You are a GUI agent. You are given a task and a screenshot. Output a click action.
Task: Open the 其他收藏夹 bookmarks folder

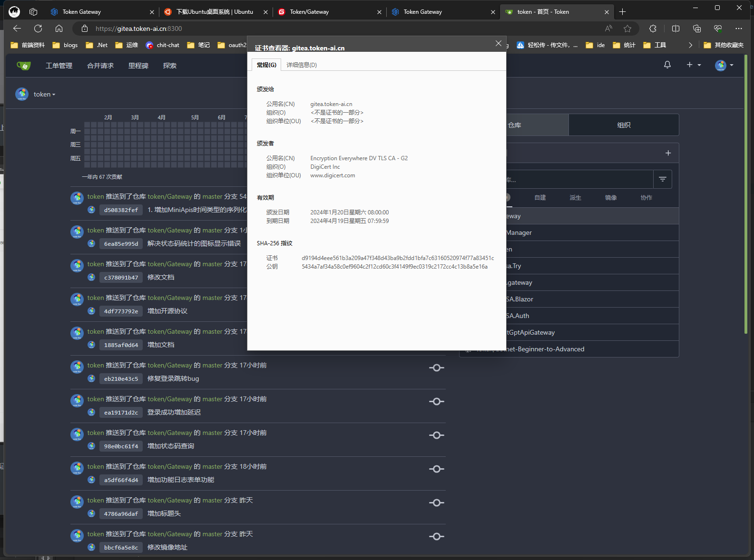[x=724, y=45]
